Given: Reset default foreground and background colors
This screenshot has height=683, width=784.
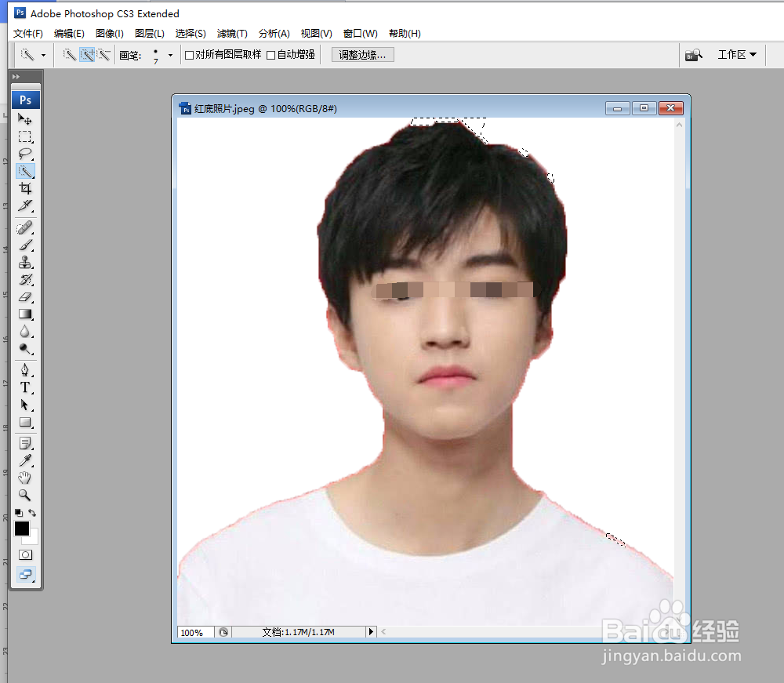Looking at the screenshot, I should [19, 513].
